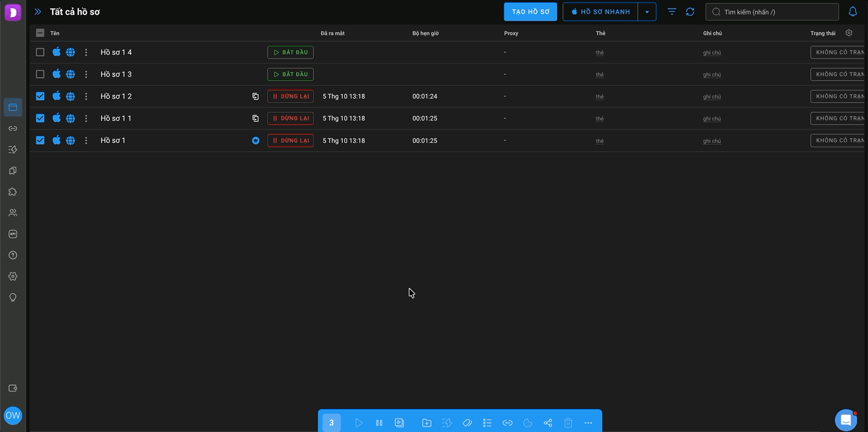
Task: Open the settings gear icon in sidebar
Action: pos(13,276)
